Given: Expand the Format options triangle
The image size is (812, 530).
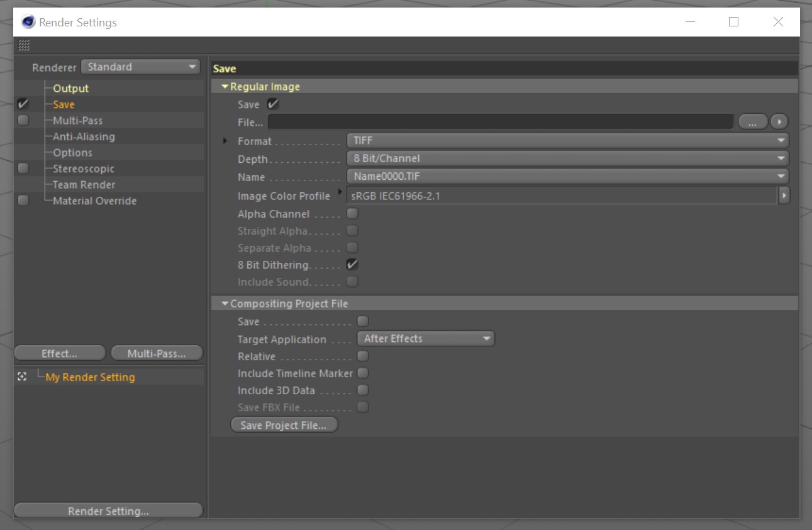Looking at the screenshot, I should 225,141.
